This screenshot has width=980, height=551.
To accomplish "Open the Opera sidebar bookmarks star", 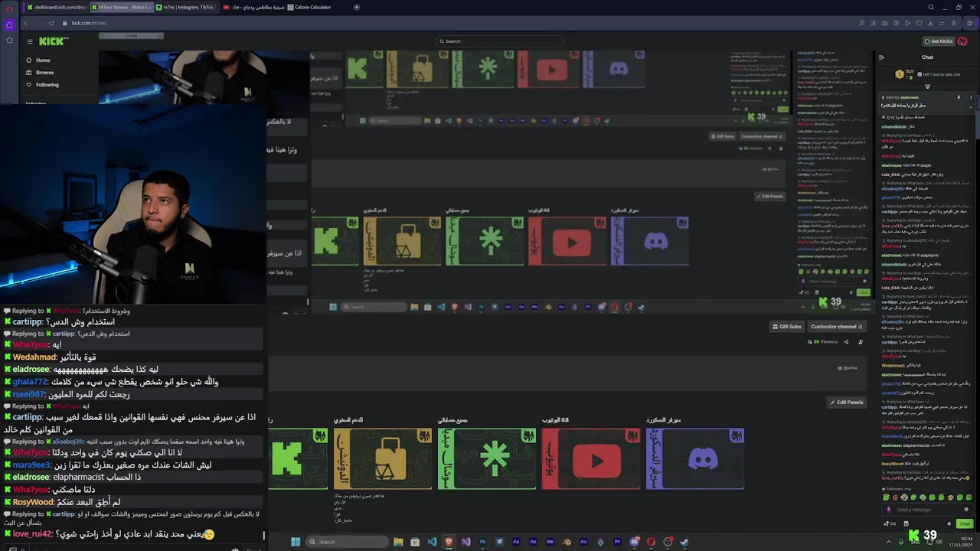I will [x=9, y=41].
